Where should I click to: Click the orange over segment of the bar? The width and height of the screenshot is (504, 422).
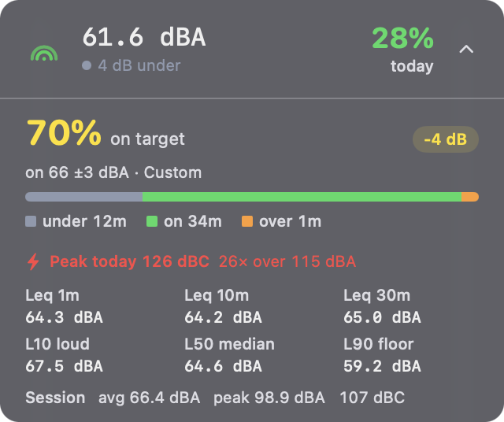pos(470,197)
